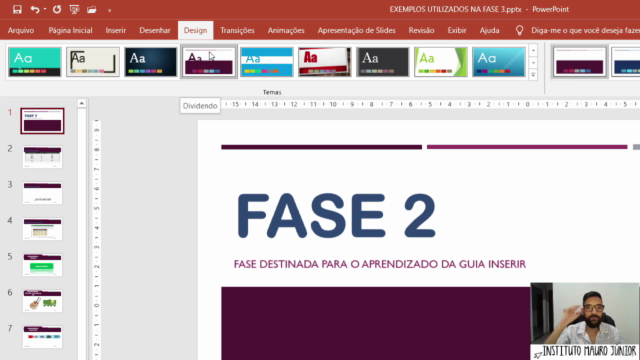The width and height of the screenshot is (640, 360).
Task: Click the 'Diga-me o que você deseja fazer' box
Action: pos(585,30)
